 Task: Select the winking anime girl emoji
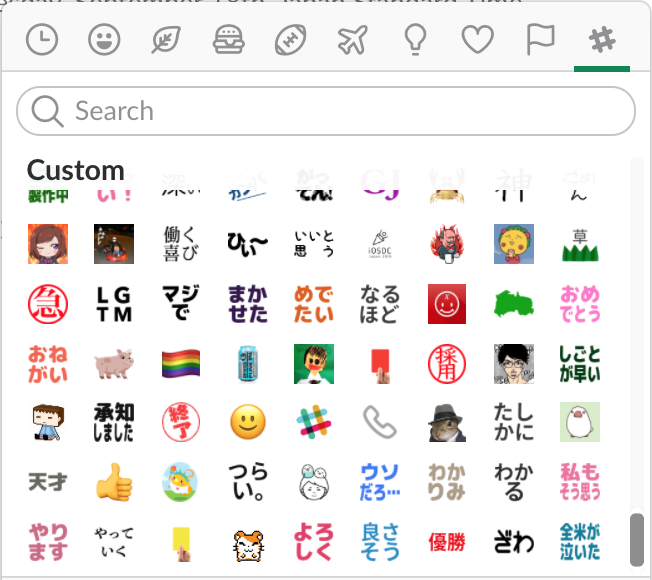[x=48, y=244]
